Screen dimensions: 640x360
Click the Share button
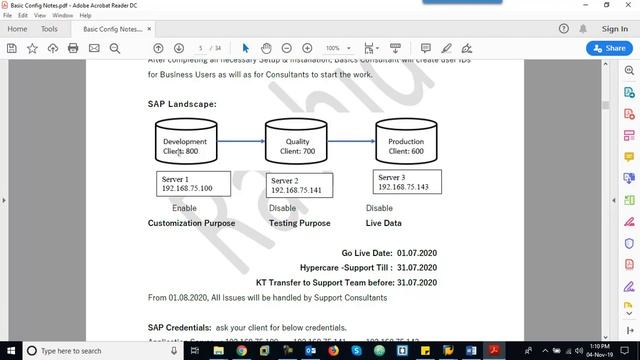609,48
